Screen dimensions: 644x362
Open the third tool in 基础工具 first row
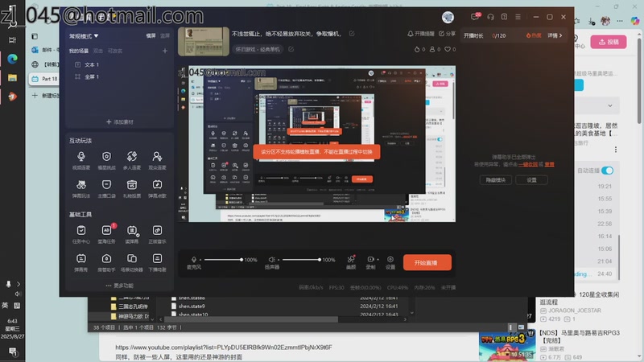[132, 234]
